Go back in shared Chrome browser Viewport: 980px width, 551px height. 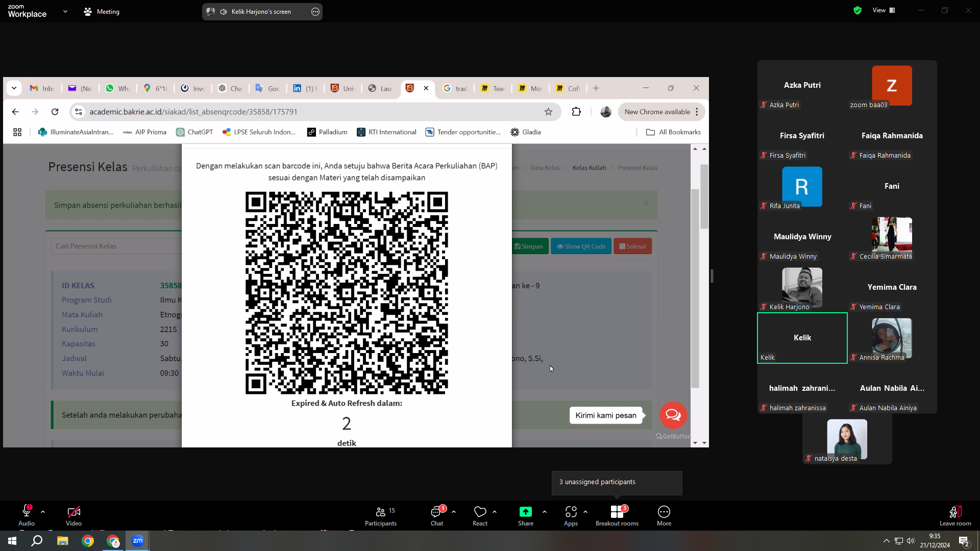click(15, 112)
